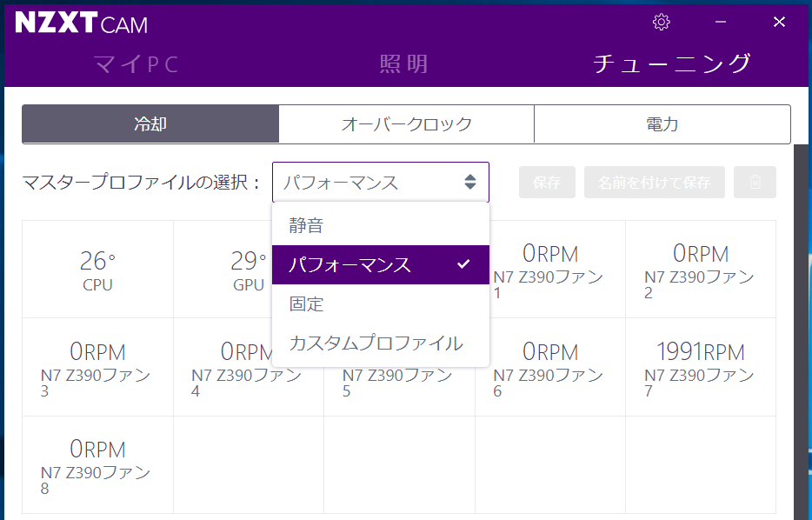Close the NZXT CAM window
Viewport: 812px width, 520px height.
[779, 22]
